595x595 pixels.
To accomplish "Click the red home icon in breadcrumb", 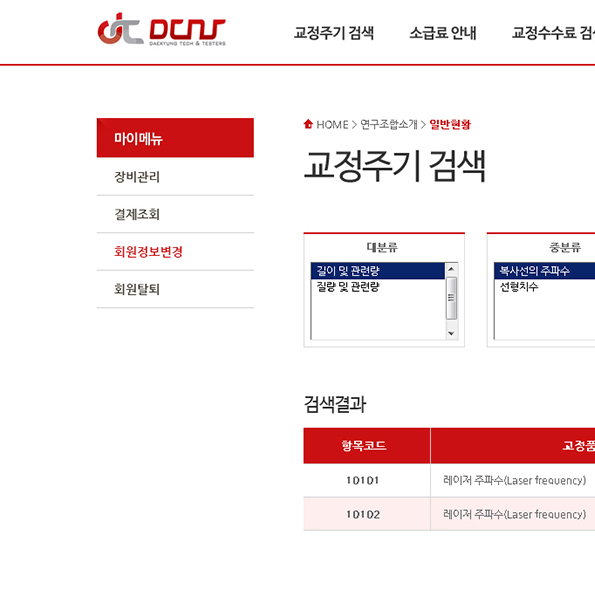I will (308, 124).
